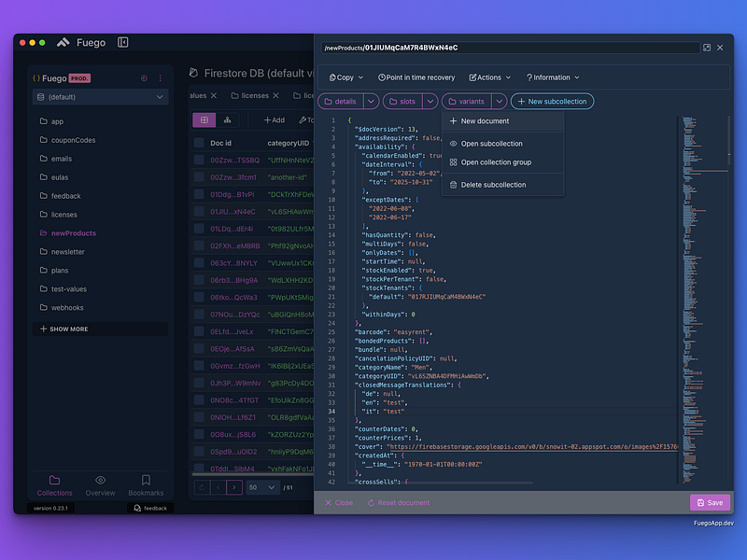Check the row 02FXh...eMBRB checkbox
Screen dimensions: 747x560
click(x=199, y=245)
